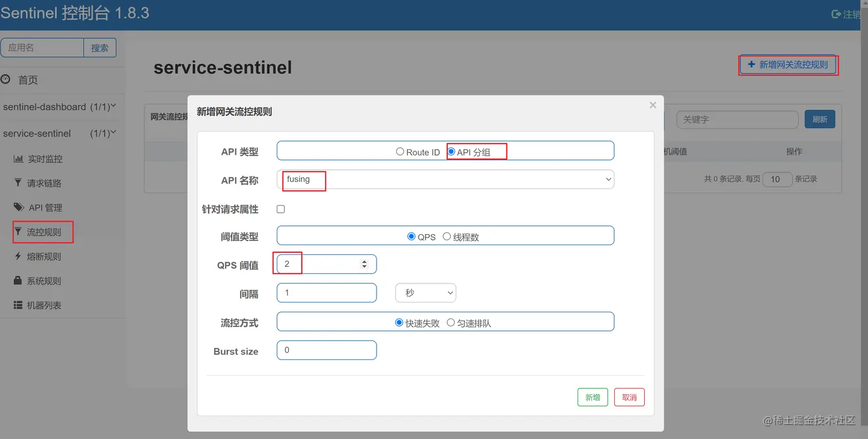Focus the 间隔 input field
This screenshot has width=868, height=439.
point(327,293)
